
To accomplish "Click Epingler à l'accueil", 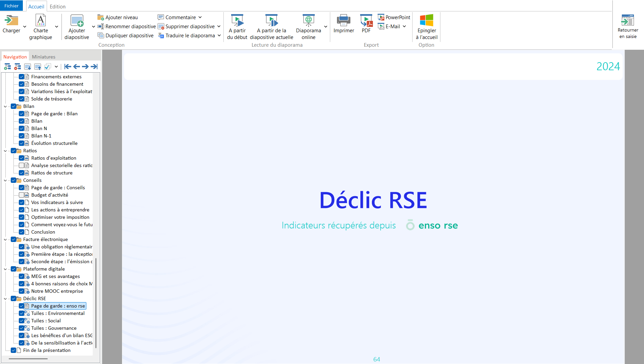I will tap(427, 27).
